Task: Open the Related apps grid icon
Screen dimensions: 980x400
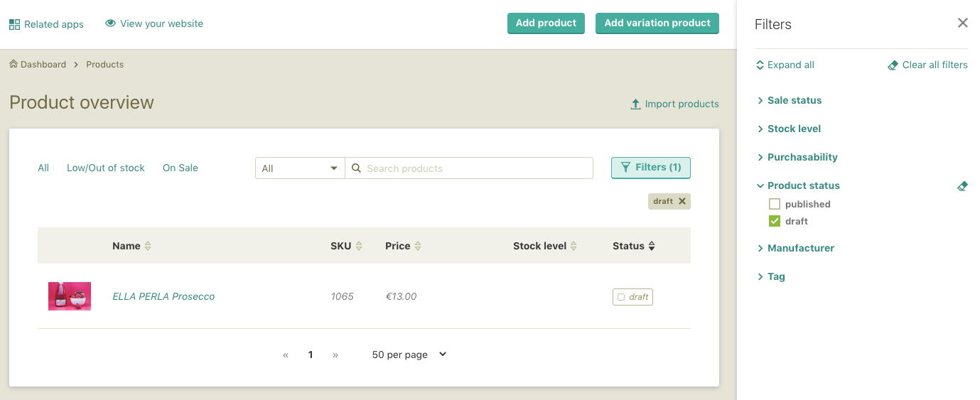Action: (14, 24)
